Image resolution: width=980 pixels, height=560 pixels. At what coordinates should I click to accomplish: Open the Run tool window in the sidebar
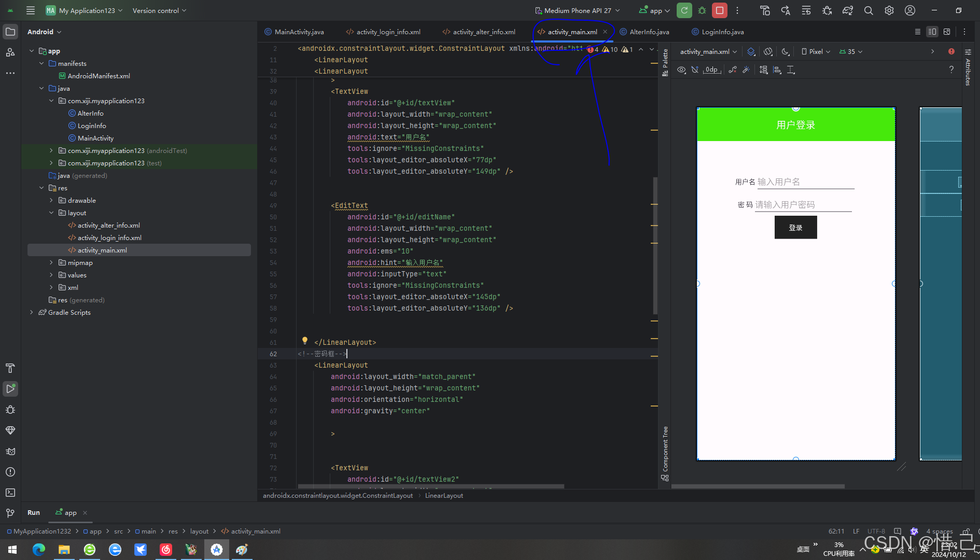click(10, 389)
